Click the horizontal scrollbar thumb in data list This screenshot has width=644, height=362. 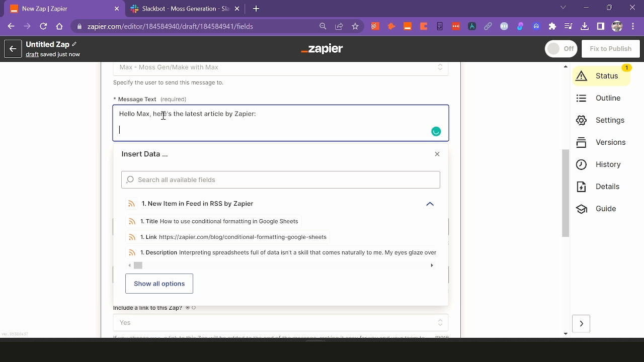pos(138,265)
